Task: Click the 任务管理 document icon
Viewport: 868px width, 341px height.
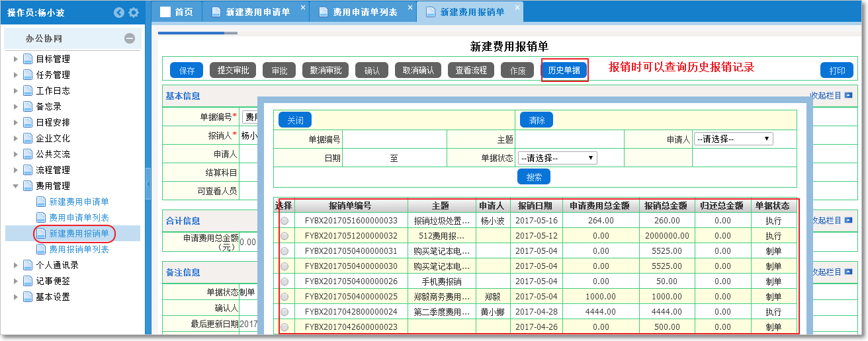Action: [x=28, y=75]
